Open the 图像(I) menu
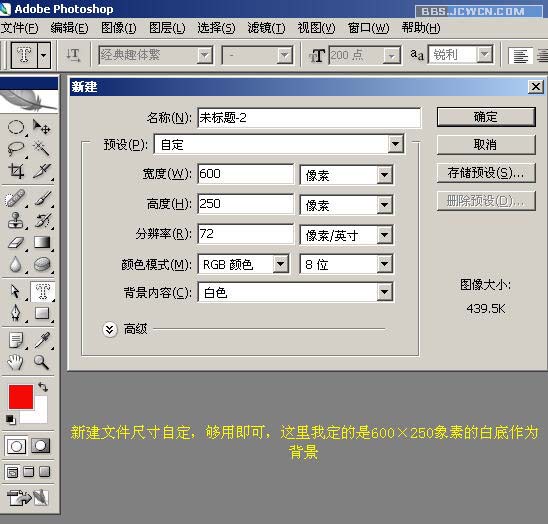 (118, 28)
